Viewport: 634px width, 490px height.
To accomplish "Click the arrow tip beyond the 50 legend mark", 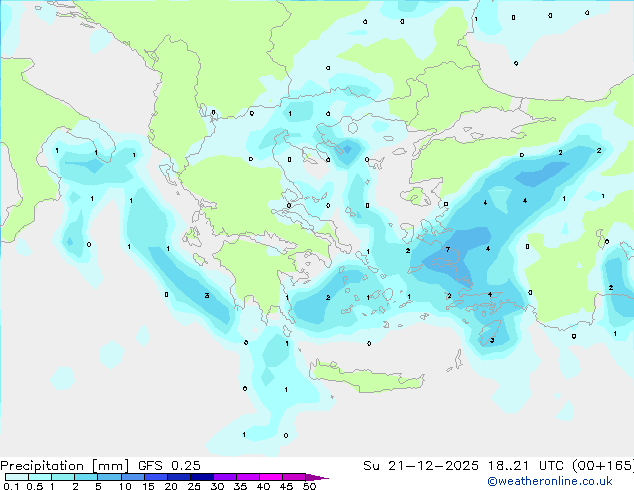I will [317, 477].
